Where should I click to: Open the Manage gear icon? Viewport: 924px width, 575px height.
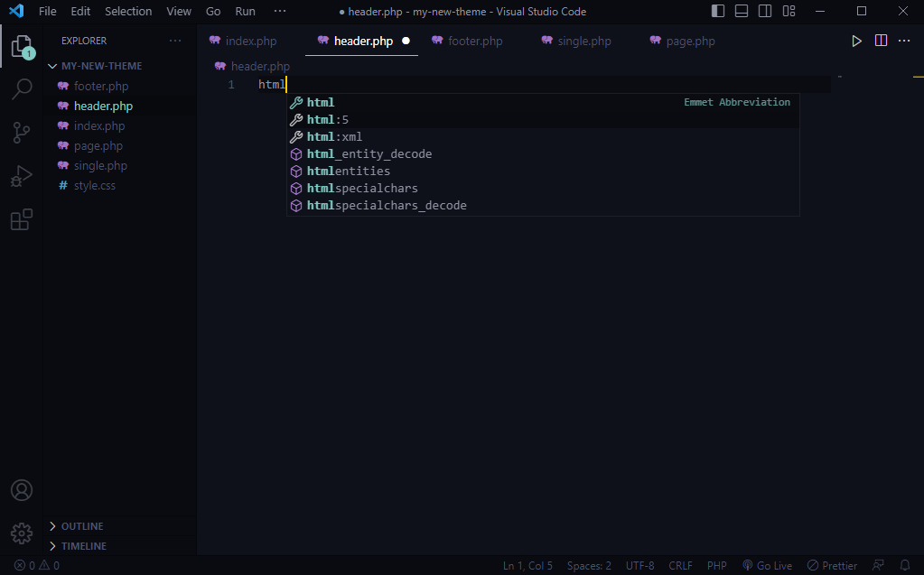[21, 533]
